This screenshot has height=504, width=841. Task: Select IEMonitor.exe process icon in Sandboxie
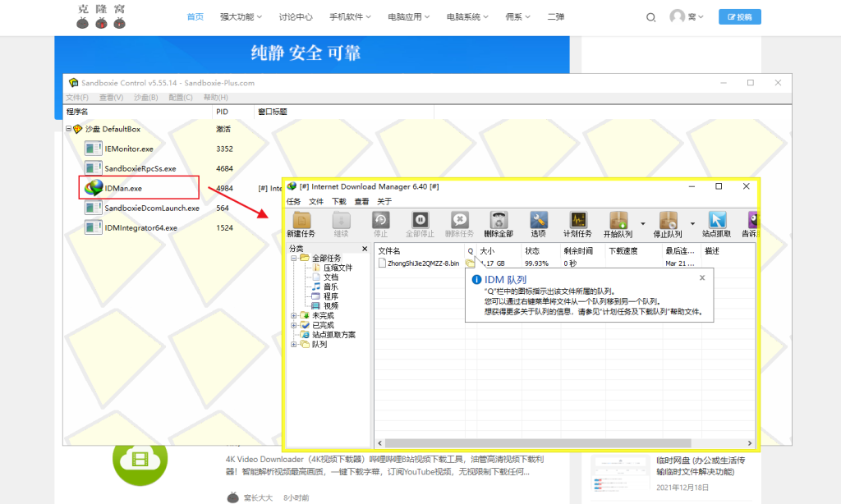click(x=94, y=149)
